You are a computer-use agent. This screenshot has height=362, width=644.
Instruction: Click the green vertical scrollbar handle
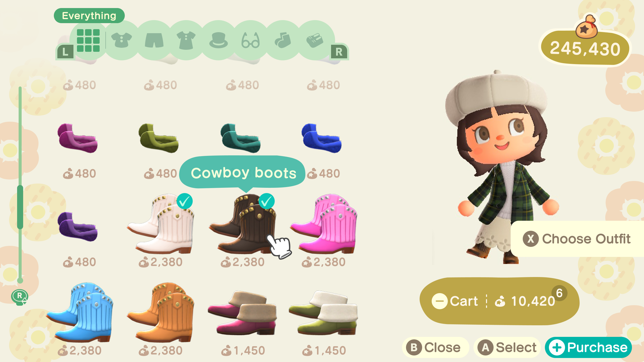pyautogui.click(x=20, y=207)
